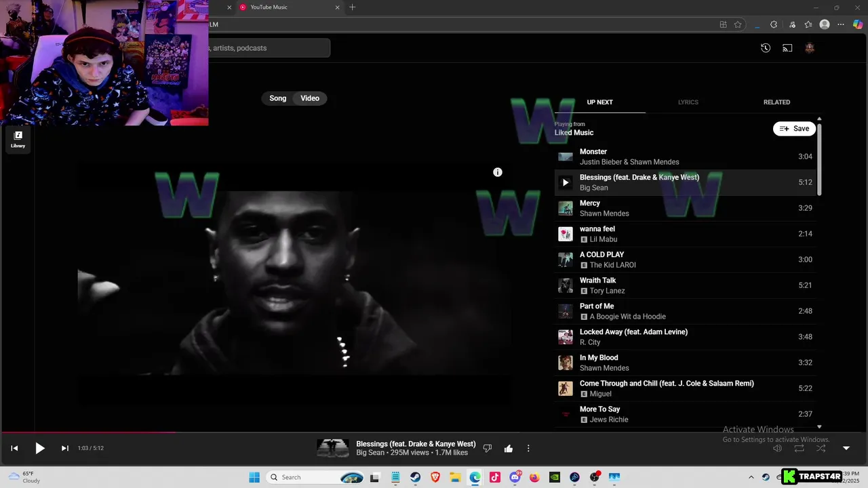This screenshot has width=868, height=488.
Task: Play A COLD PLAY from queue
Action: pyautogui.click(x=685, y=260)
